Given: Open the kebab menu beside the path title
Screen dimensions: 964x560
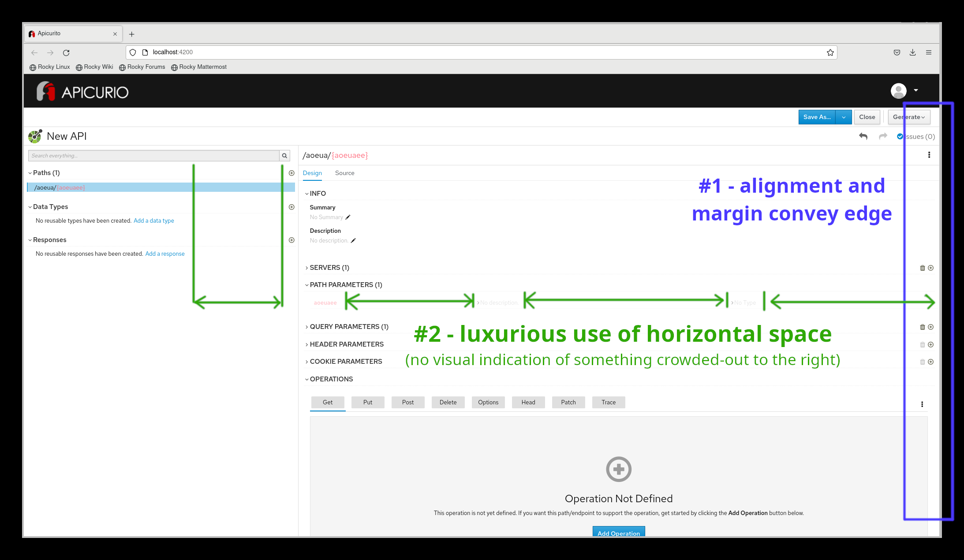Looking at the screenshot, I should click(x=929, y=155).
